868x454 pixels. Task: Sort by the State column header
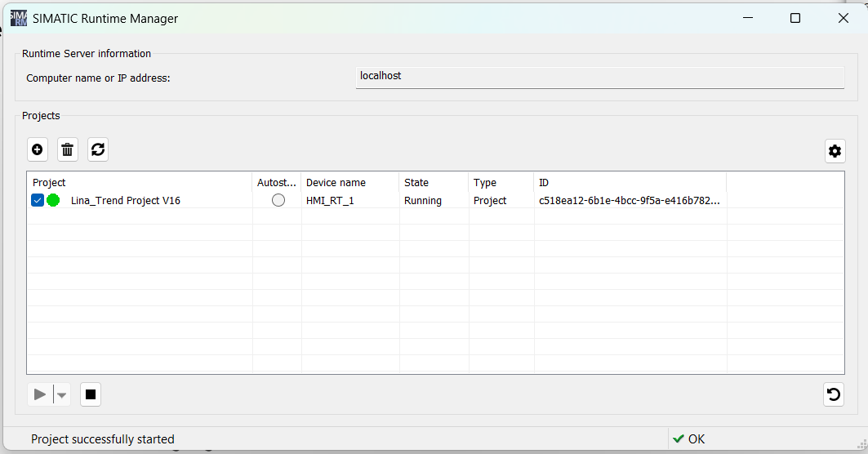click(433, 183)
